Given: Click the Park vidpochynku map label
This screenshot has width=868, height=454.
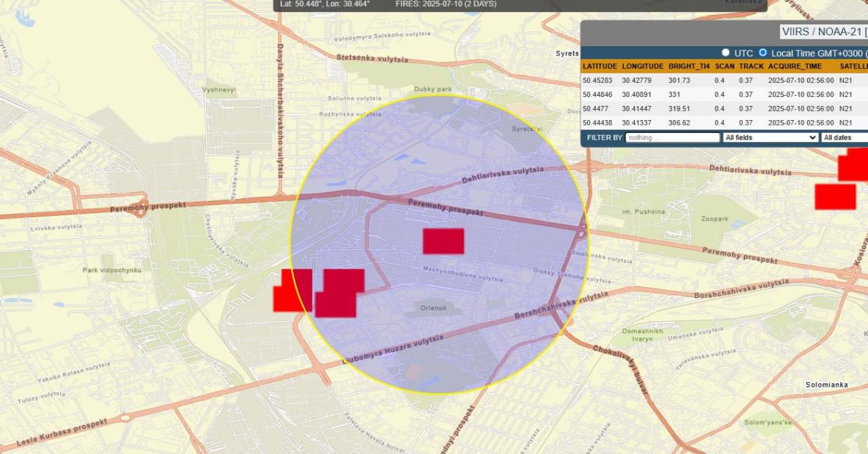Looking at the screenshot, I should [112, 270].
